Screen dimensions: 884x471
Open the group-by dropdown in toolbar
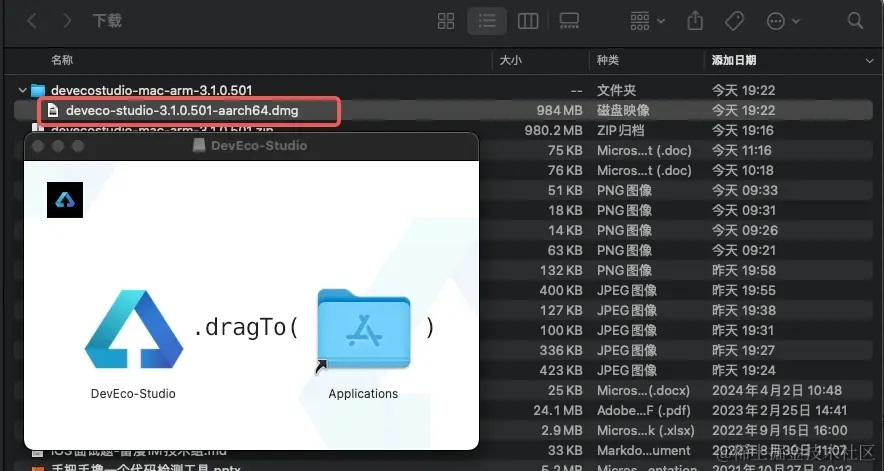(x=647, y=21)
